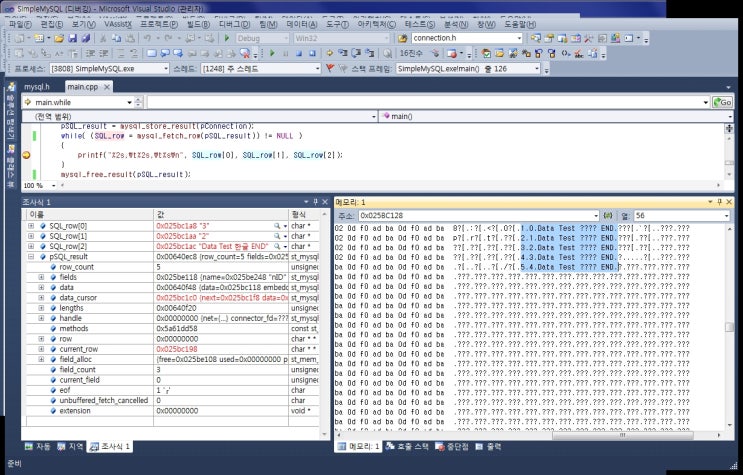
Task: Click the Save All icon
Action: (86, 38)
